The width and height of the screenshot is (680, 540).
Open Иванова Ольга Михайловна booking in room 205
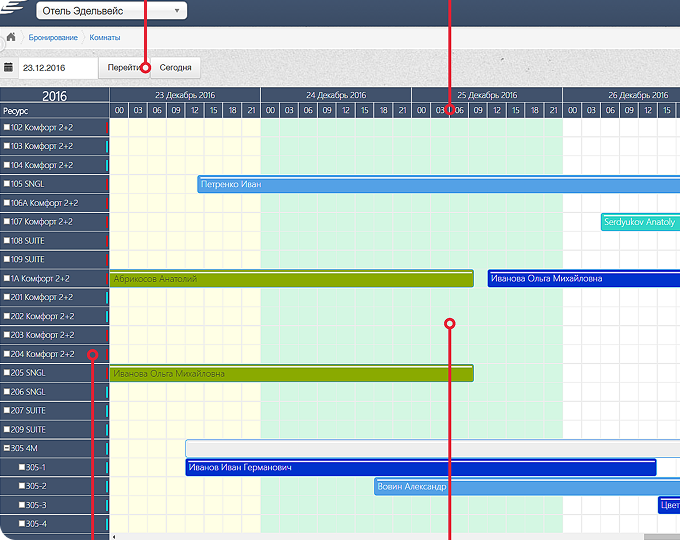tap(291, 373)
